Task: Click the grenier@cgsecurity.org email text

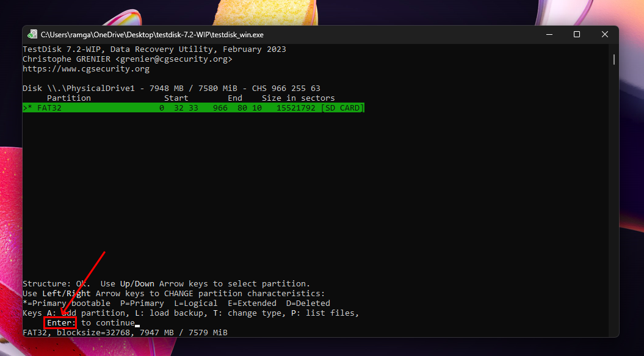Action: 174,59
